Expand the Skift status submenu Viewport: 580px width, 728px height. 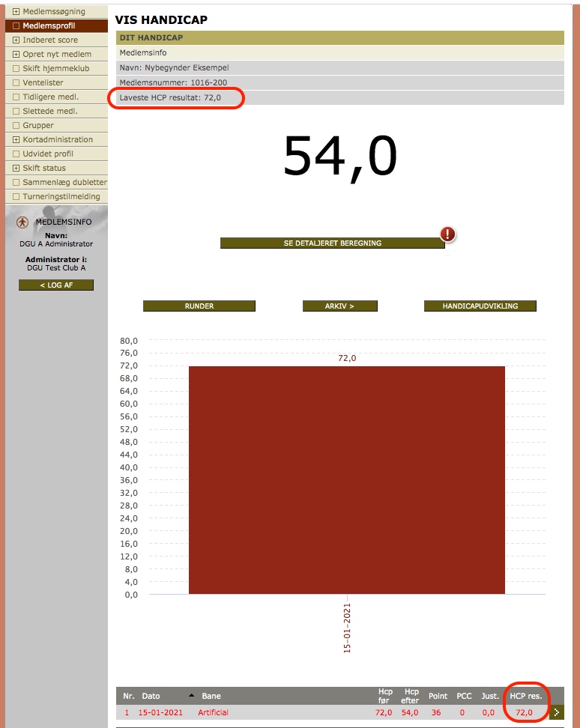point(16,168)
